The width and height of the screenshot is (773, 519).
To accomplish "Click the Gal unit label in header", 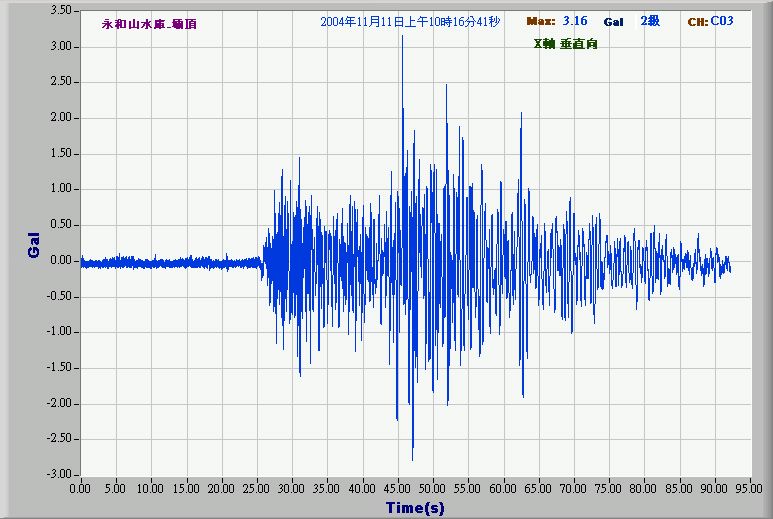I will coord(613,22).
